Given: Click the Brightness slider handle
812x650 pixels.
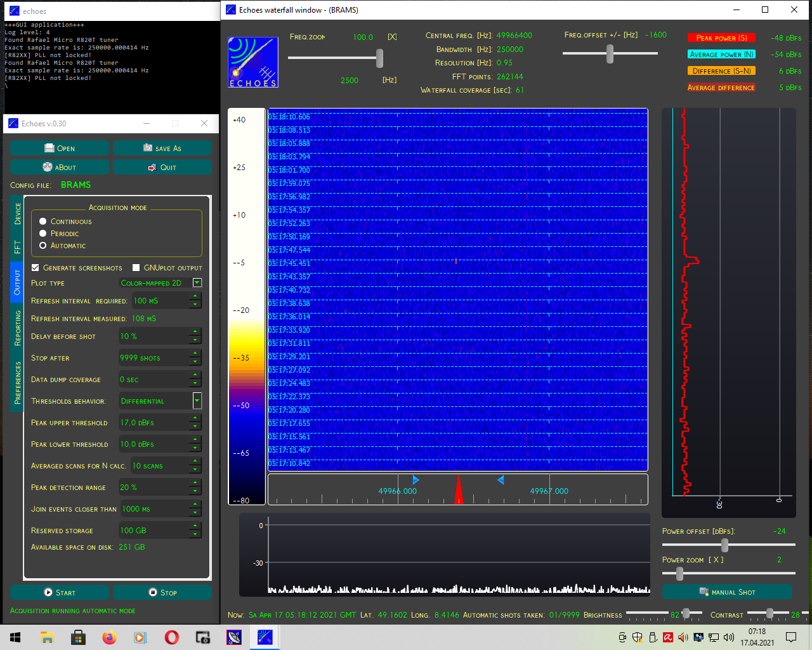Looking at the screenshot, I should (x=686, y=613).
